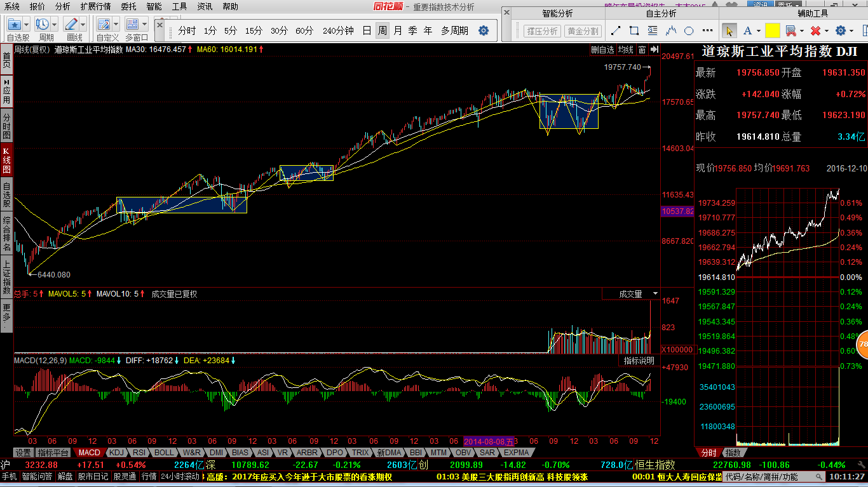Open the 指标平台 indicator platform
The width and height of the screenshot is (868, 487).
pos(53,453)
